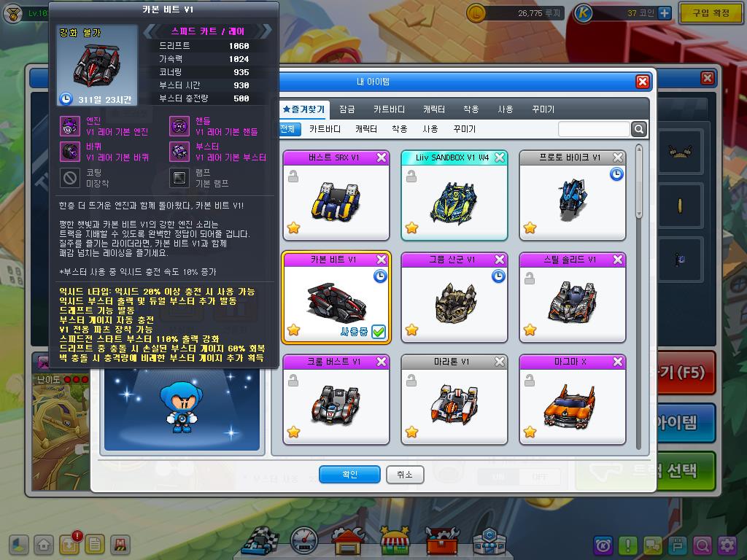Click the 핸들 part icon
Viewport: 747px width, 560px height.
pos(179,126)
